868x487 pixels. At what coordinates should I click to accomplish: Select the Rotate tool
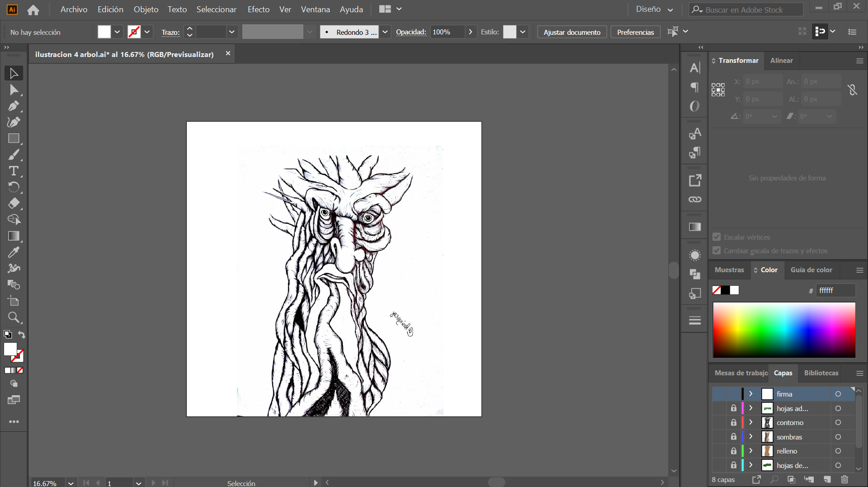[x=14, y=187]
